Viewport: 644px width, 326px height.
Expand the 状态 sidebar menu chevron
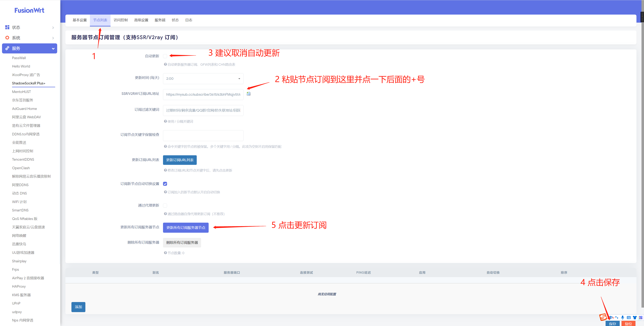[53, 27]
